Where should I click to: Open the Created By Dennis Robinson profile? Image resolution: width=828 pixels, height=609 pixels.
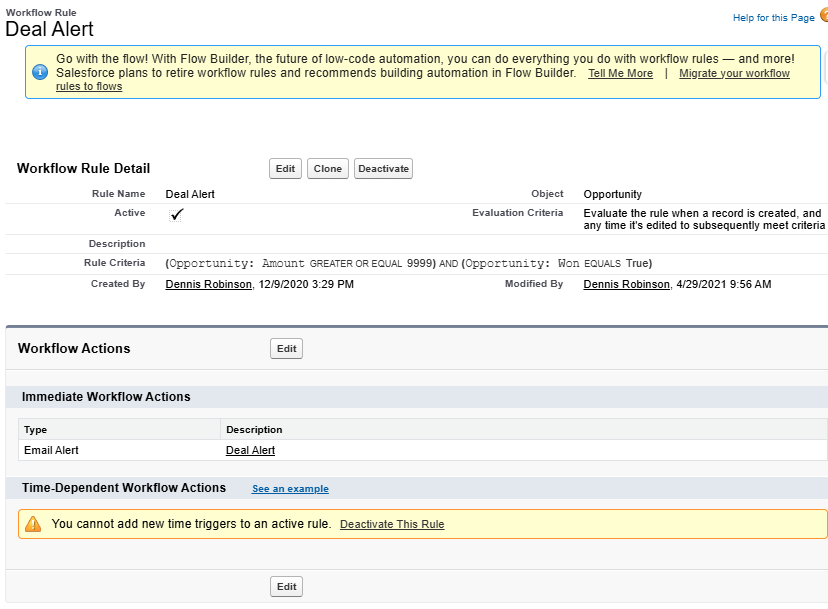[206, 283]
